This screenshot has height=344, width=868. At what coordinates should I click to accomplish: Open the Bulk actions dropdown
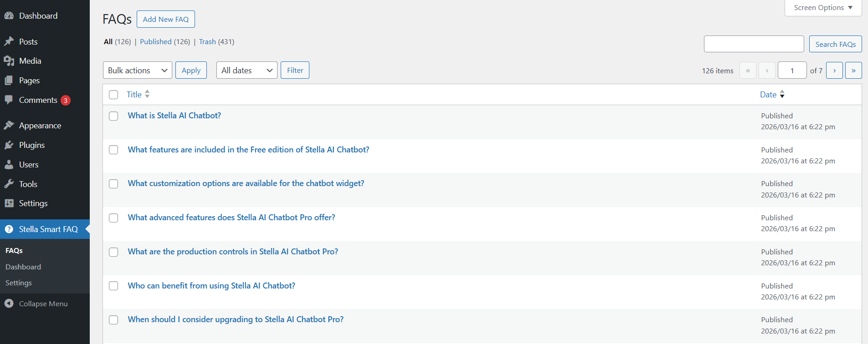coord(138,70)
